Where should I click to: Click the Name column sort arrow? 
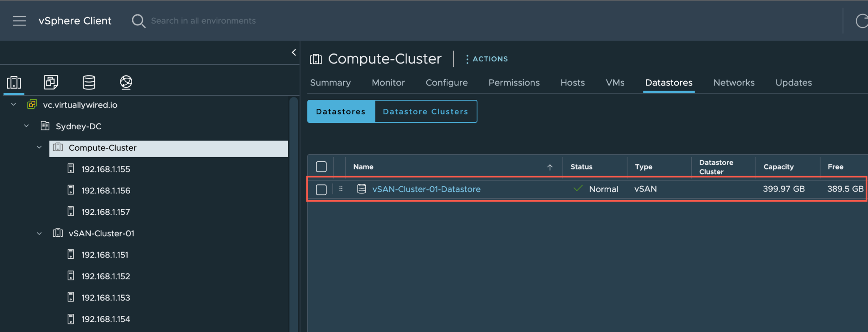tap(550, 167)
